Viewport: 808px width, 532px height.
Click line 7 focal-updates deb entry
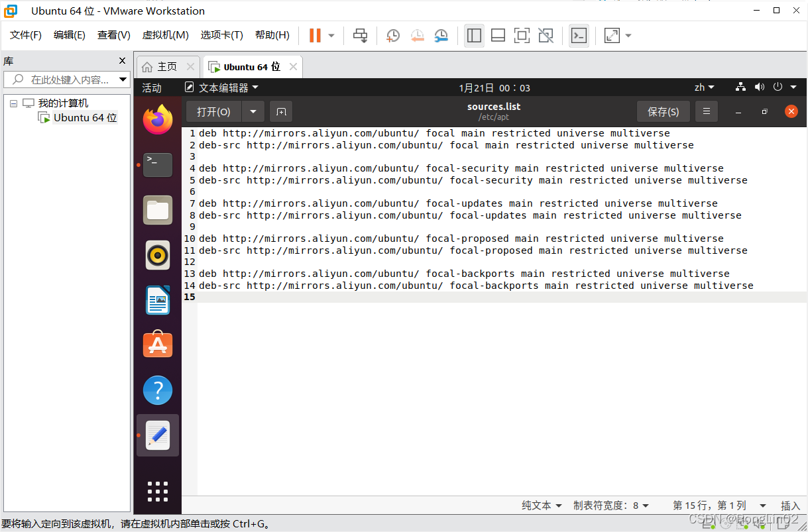pos(458,203)
